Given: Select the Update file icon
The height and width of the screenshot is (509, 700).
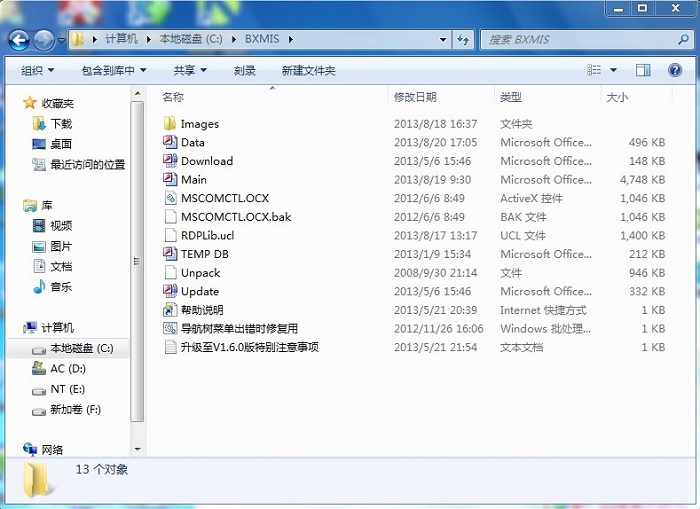Looking at the screenshot, I should pyautogui.click(x=170, y=291).
